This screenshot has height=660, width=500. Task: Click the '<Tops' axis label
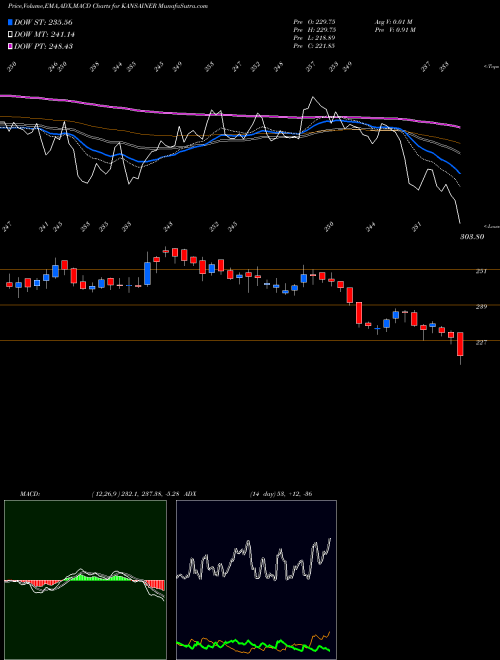[491, 67]
